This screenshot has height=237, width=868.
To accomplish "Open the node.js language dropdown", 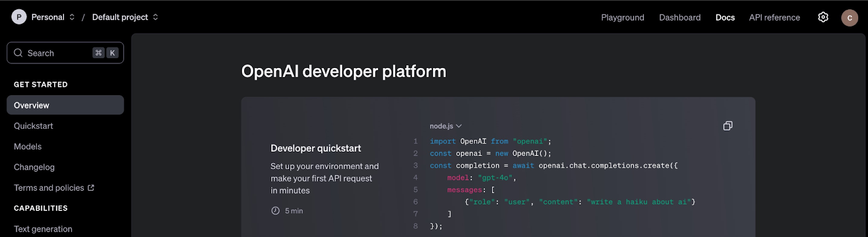I will point(446,126).
